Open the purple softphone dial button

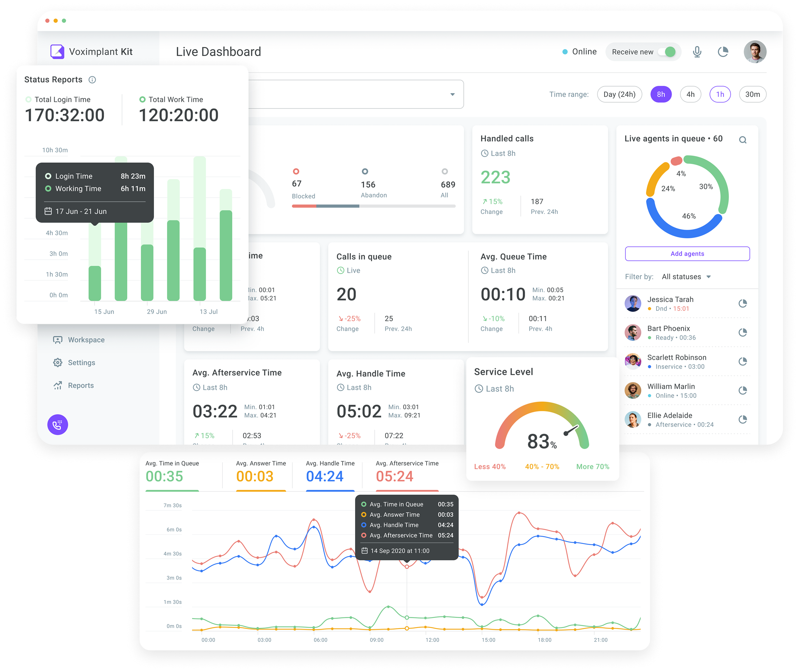coord(57,424)
